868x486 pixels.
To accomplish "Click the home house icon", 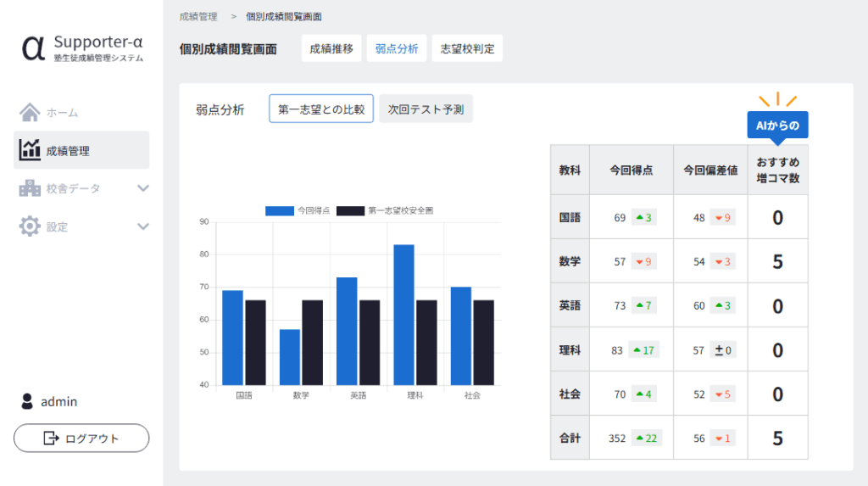I will [x=30, y=112].
